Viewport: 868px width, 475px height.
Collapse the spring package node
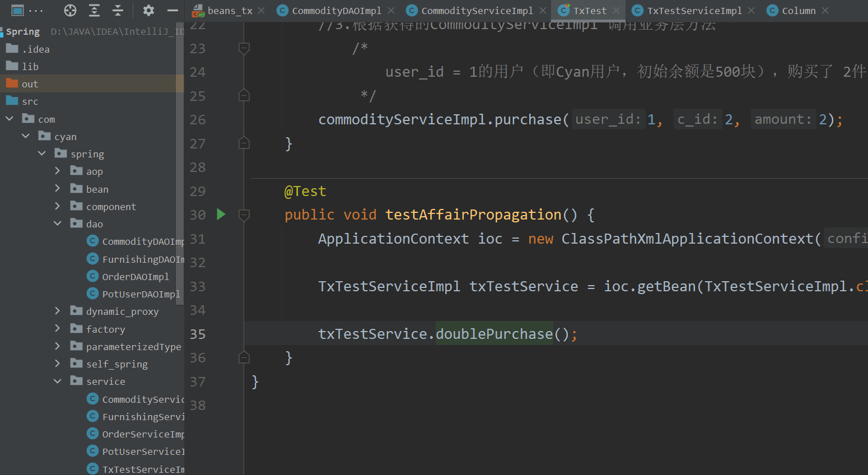[42, 153]
